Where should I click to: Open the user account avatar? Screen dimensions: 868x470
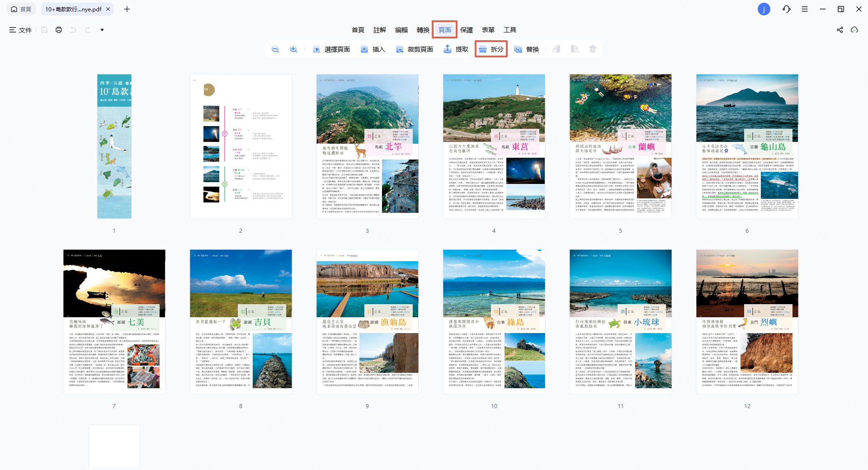click(x=764, y=9)
